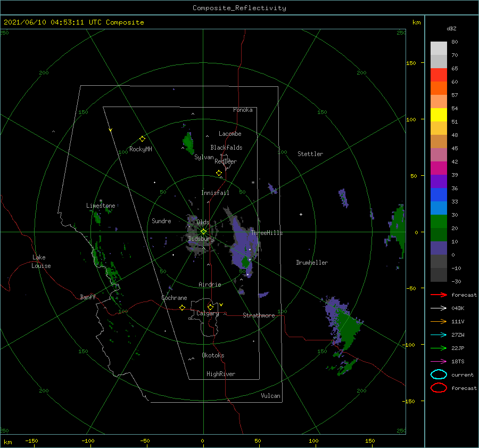Click the Didsbury city label

click(201, 239)
